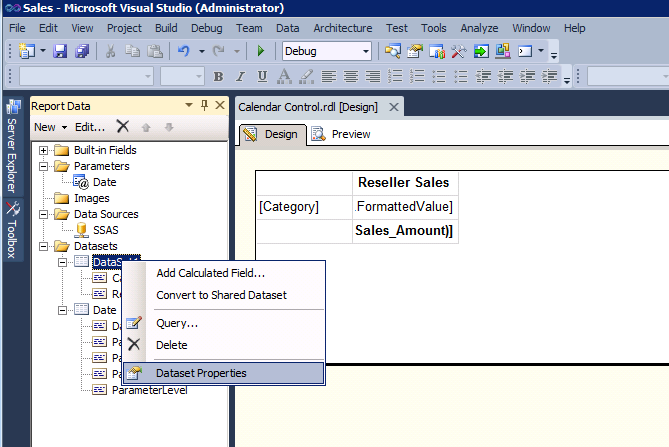Toggle Italic text formatting
The width and height of the screenshot is (669, 447).
tap(240, 77)
